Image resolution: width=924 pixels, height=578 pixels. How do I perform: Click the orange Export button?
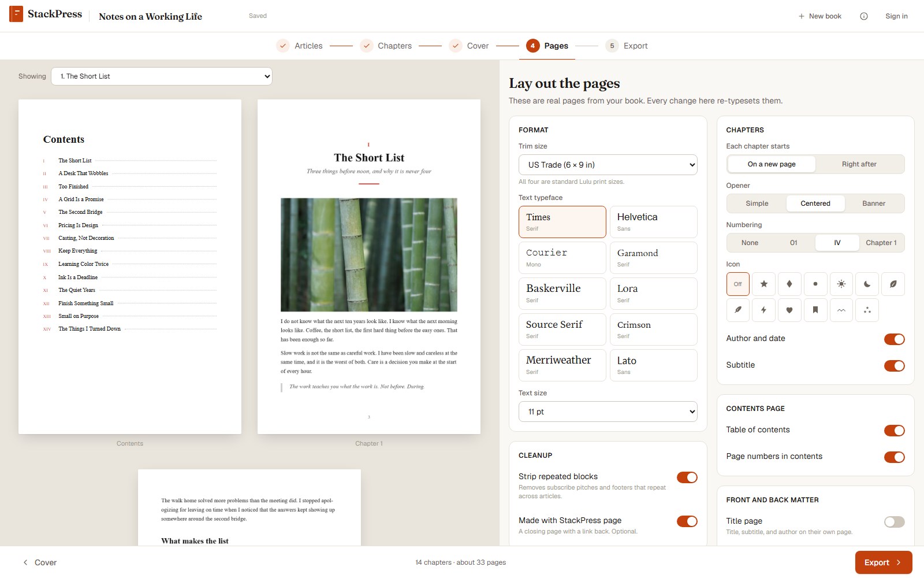coord(884,562)
